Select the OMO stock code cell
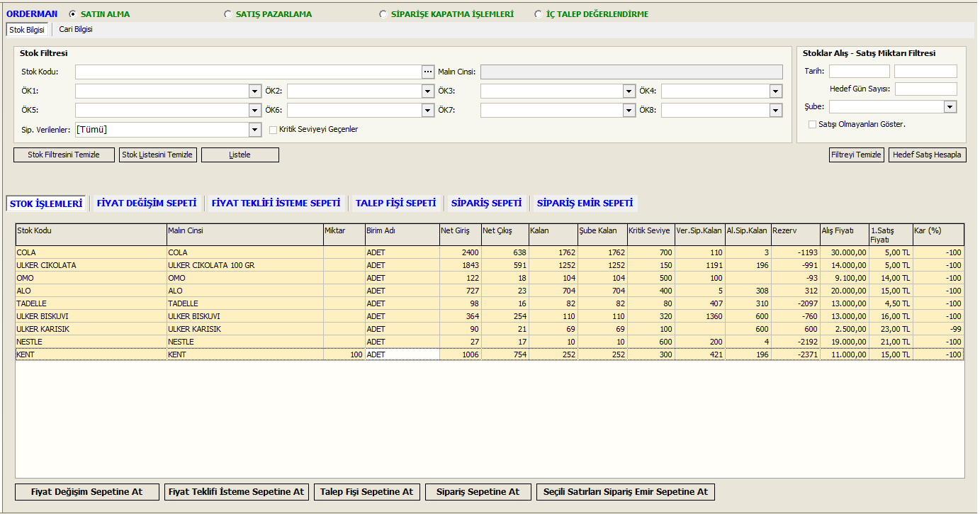The height and width of the screenshot is (514, 980). pyautogui.click(x=91, y=278)
